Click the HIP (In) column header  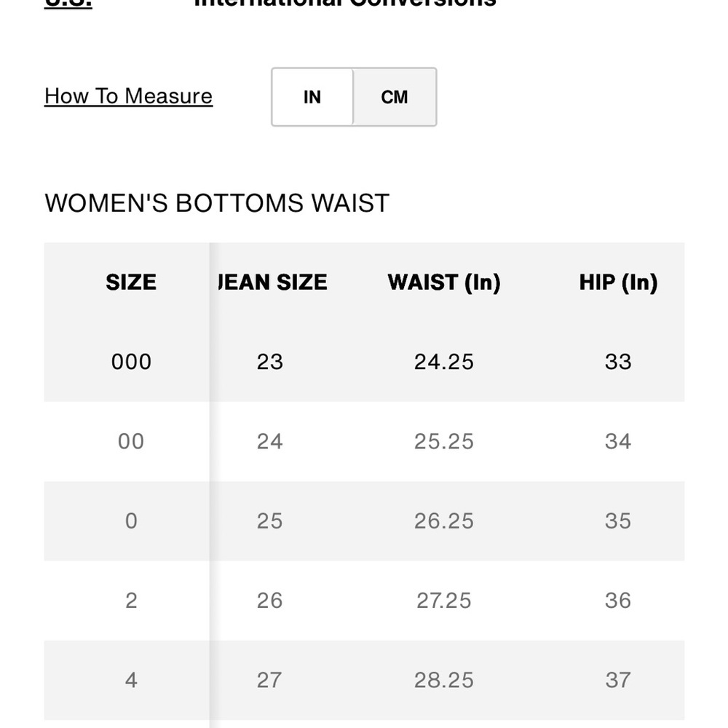[x=618, y=282]
